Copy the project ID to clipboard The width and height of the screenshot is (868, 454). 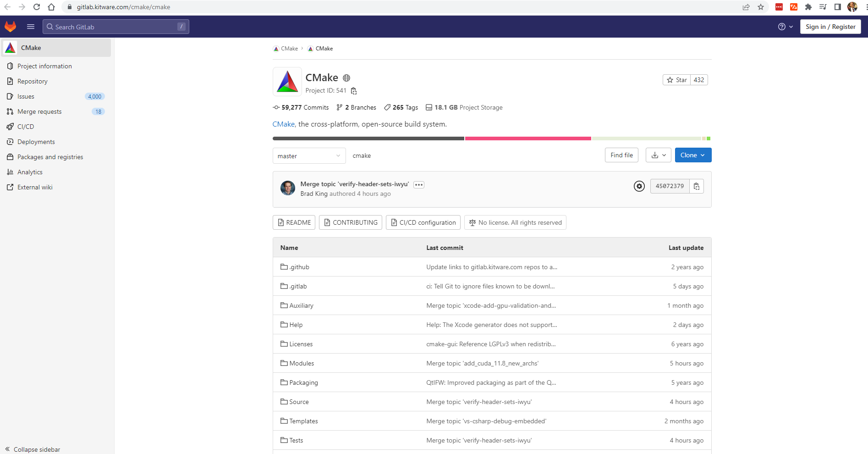354,91
